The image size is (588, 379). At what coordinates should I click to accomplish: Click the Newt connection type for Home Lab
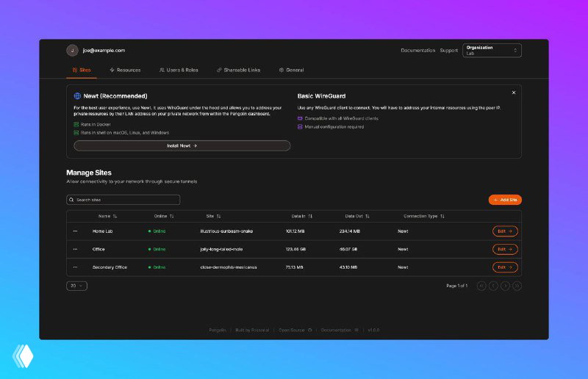coord(403,231)
